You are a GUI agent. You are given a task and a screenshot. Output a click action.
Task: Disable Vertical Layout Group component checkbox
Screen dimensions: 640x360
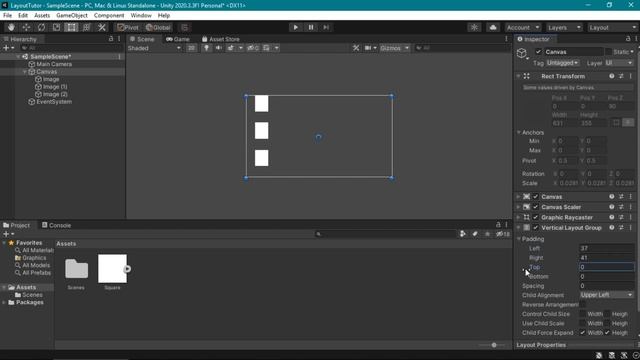[536, 228]
